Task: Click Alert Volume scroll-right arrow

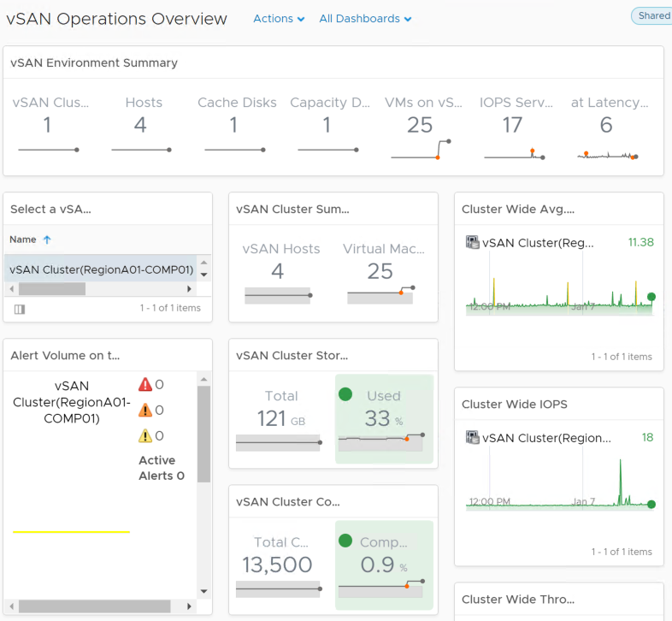Action: (x=189, y=606)
